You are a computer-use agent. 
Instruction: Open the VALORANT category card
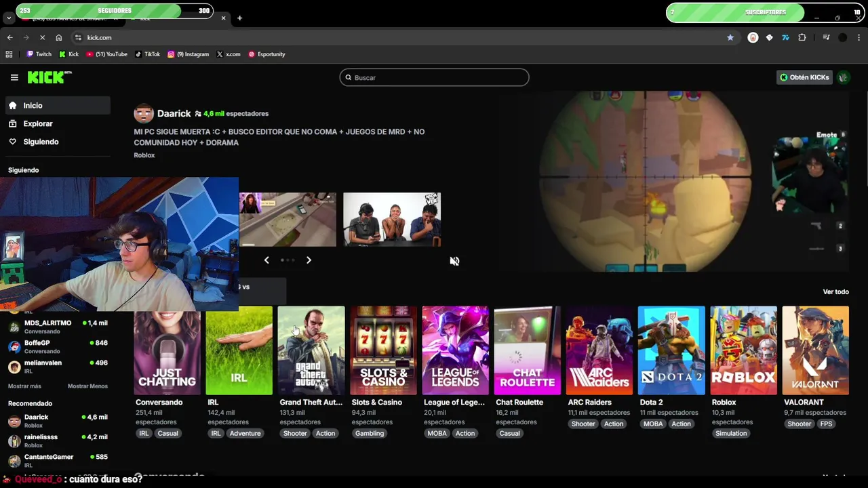[815, 350]
